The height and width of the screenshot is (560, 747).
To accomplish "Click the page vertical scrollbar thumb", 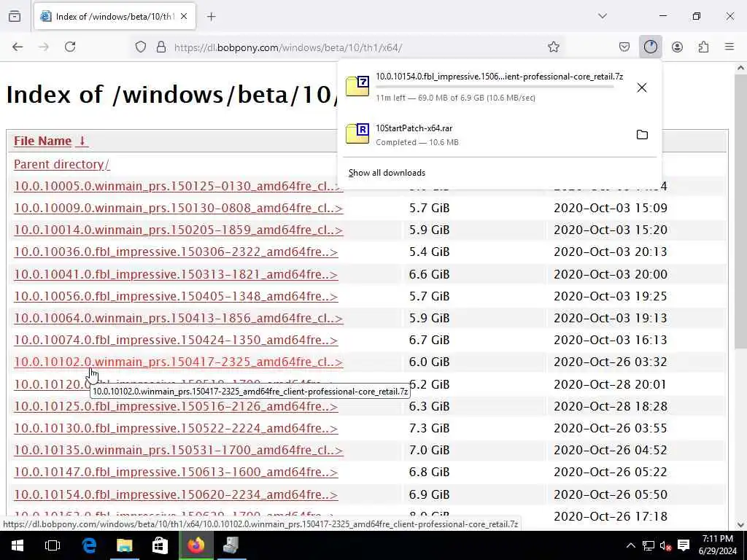I will pos(741,212).
